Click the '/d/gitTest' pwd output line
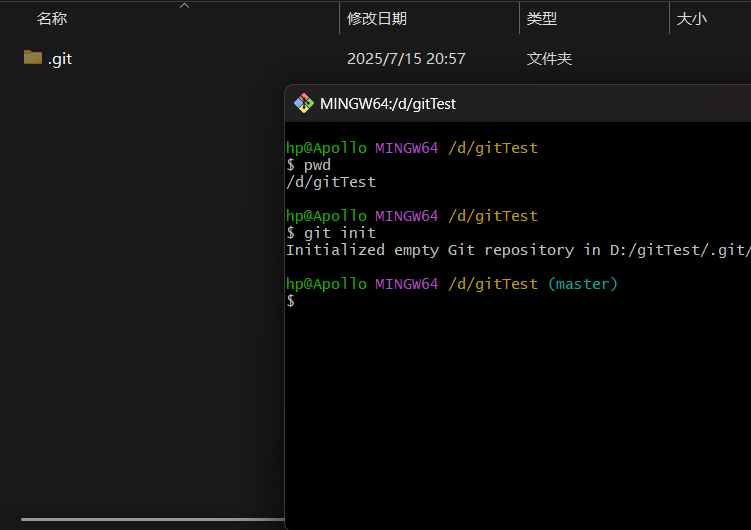Screen dimensions: 751x530 331,182
